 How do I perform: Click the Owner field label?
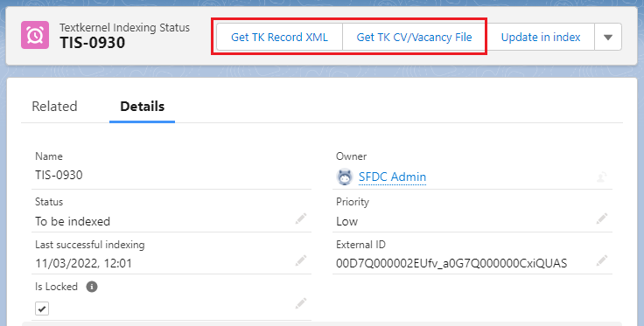tap(351, 156)
